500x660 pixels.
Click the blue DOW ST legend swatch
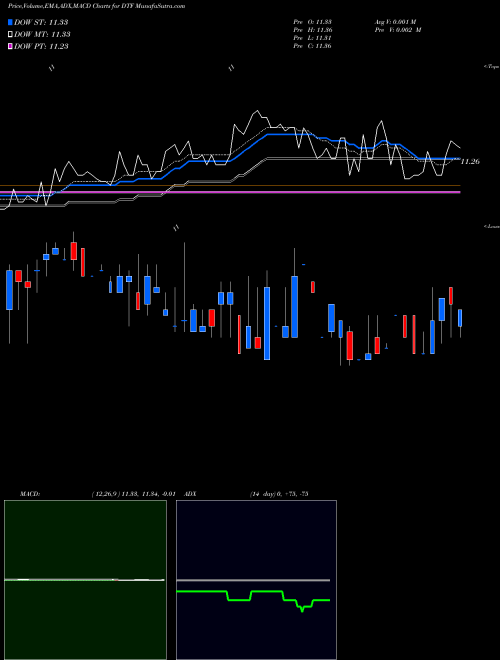(x=11, y=22)
